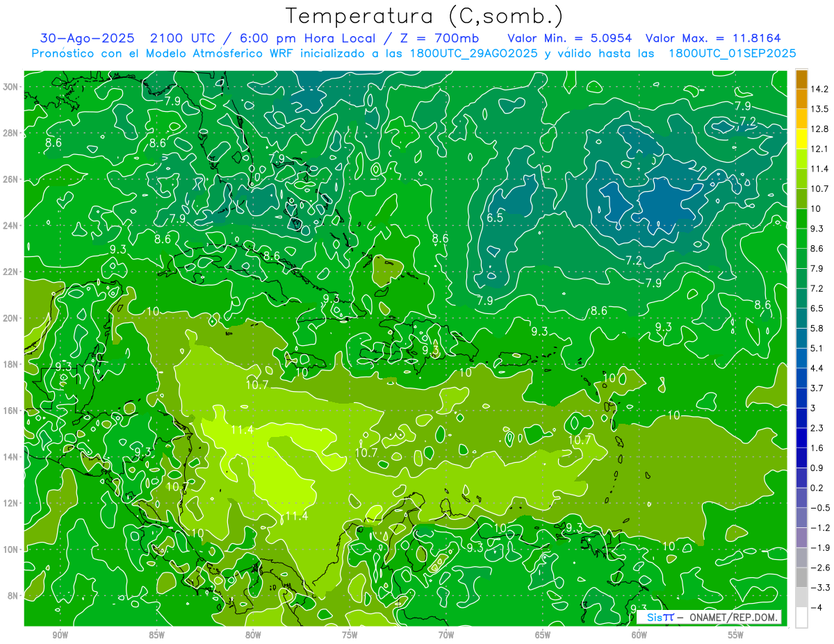The width and height of the screenshot is (834, 644).
Task: Click the 65W longitude axis label
Action: (543, 635)
